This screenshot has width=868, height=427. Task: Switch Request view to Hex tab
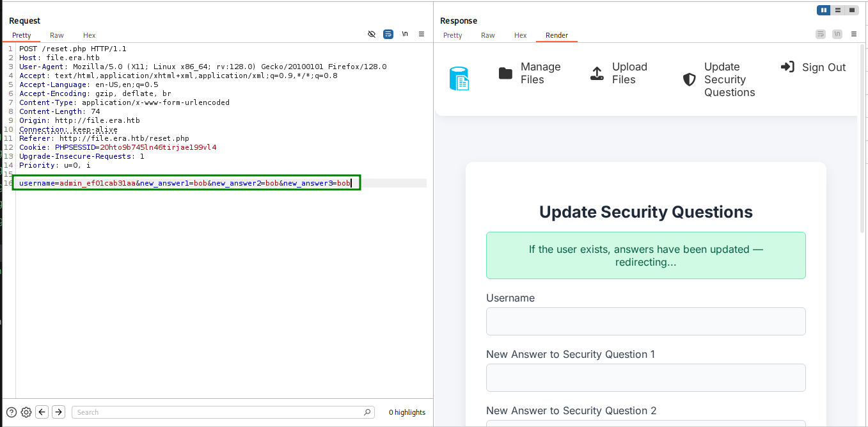coord(89,35)
